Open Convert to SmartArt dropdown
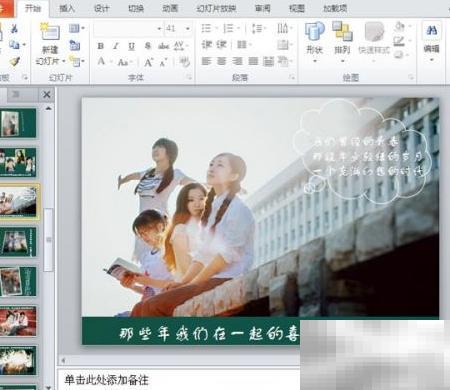This screenshot has width=450, height=390. (x=284, y=61)
